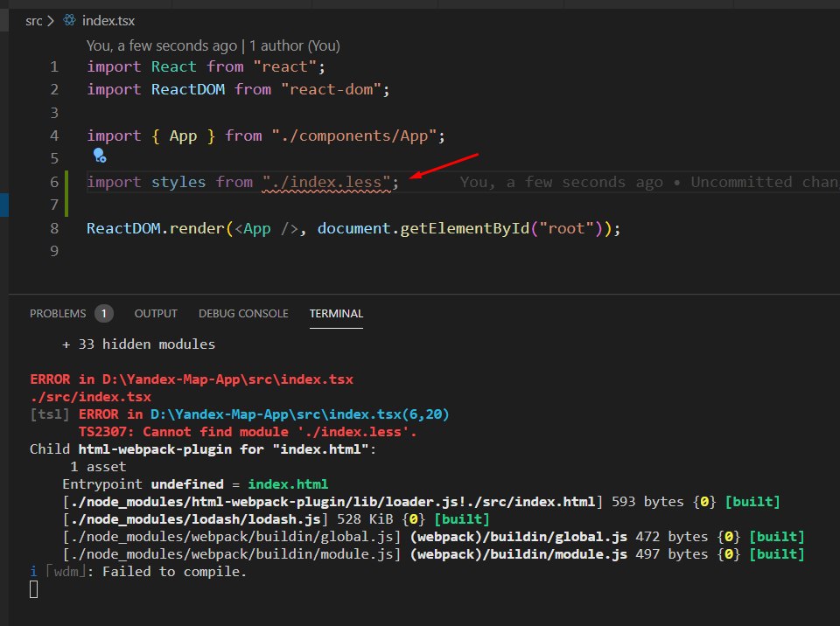Click the styles identifier on line 6

pyautogui.click(x=178, y=182)
